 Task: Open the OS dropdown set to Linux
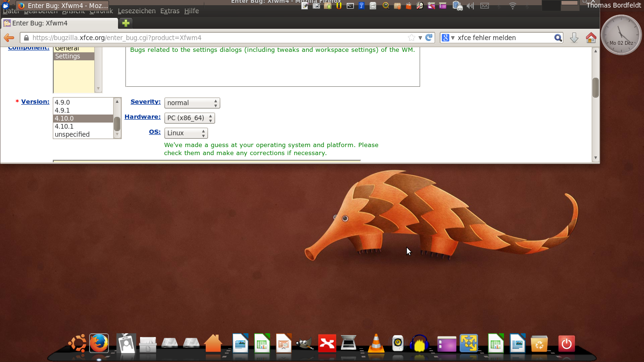coord(186,133)
